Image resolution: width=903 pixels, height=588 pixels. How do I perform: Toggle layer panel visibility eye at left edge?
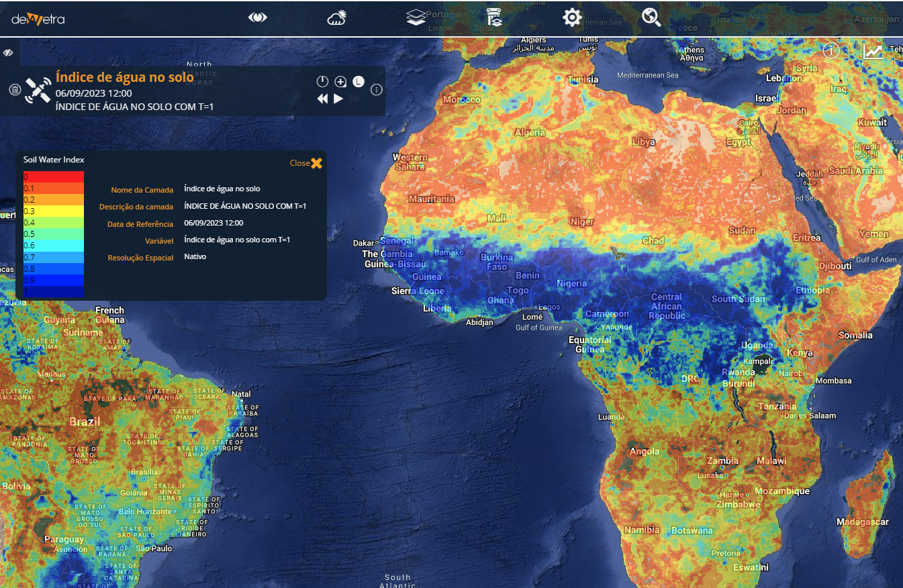click(x=9, y=52)
